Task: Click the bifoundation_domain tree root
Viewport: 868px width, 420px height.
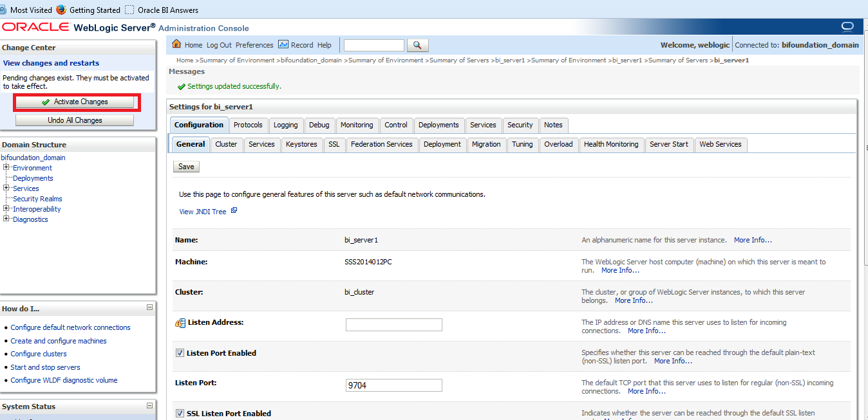Action: (x=33, y=158)
